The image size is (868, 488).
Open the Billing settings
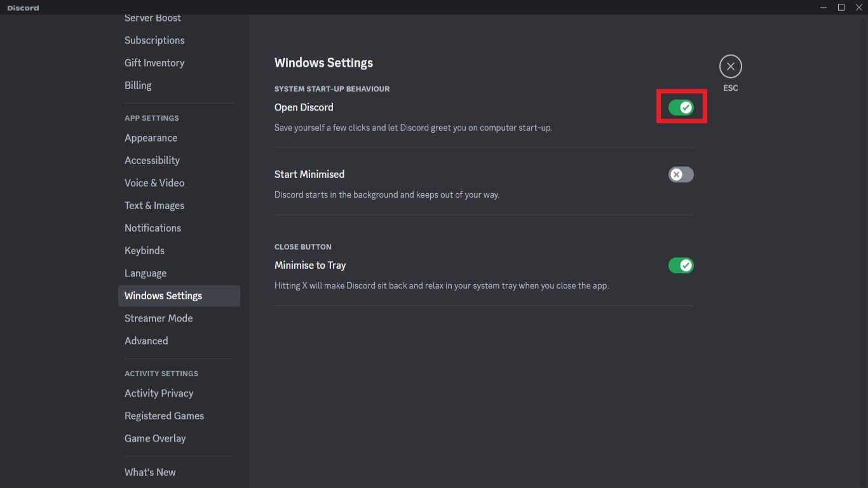(x=138, y=85)
